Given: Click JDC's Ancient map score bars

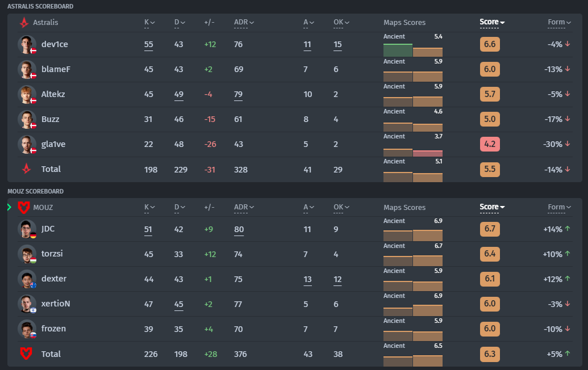Looking at the screenshot, I should coord(413,235).
